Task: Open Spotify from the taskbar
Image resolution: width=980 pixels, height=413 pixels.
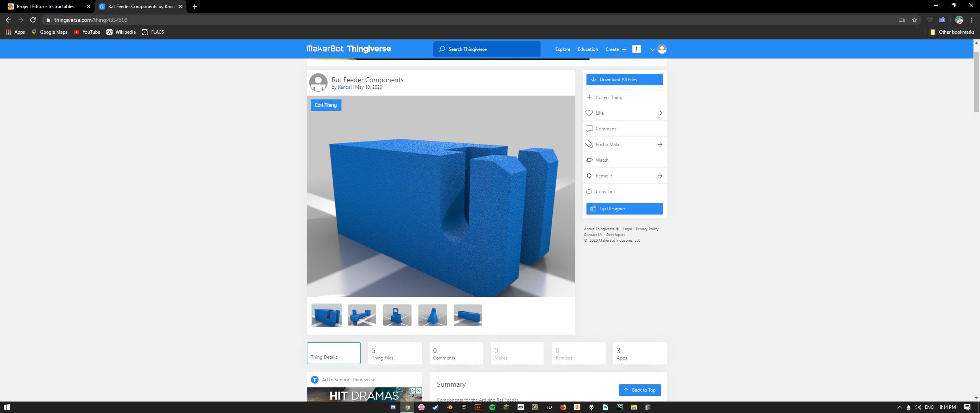Action: 492,407
